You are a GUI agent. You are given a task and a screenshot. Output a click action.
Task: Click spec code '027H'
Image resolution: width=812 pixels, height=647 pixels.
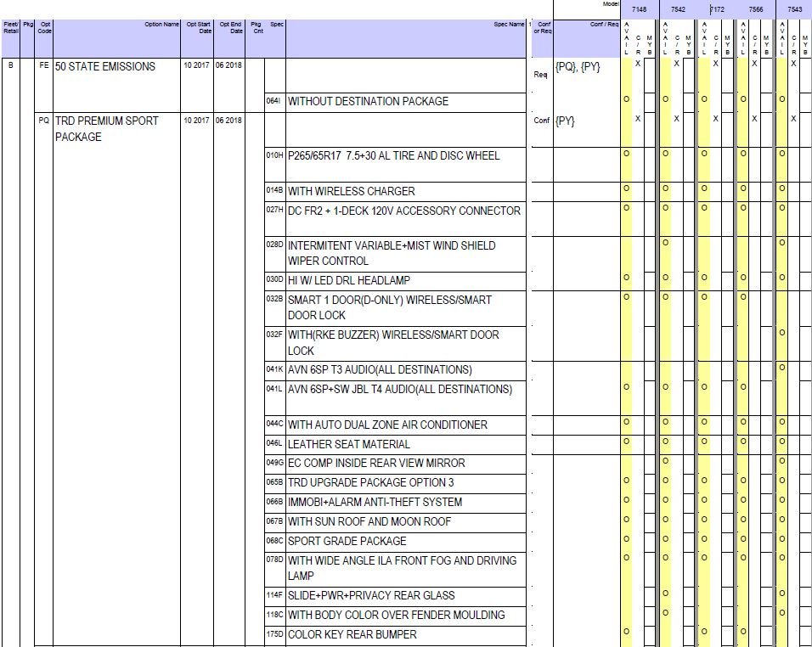(274, 210)
